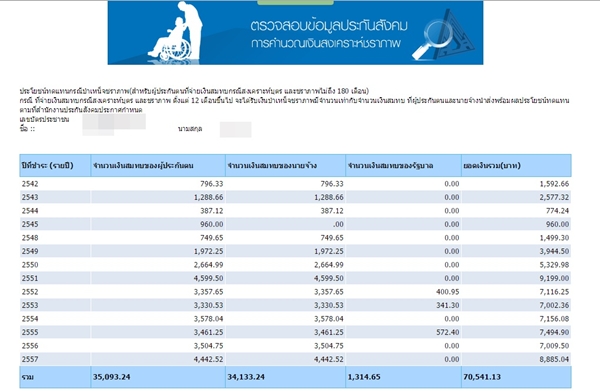Click the ชื่อ :: label
Viewport: 600px width, 391px height.
[27, 129]
